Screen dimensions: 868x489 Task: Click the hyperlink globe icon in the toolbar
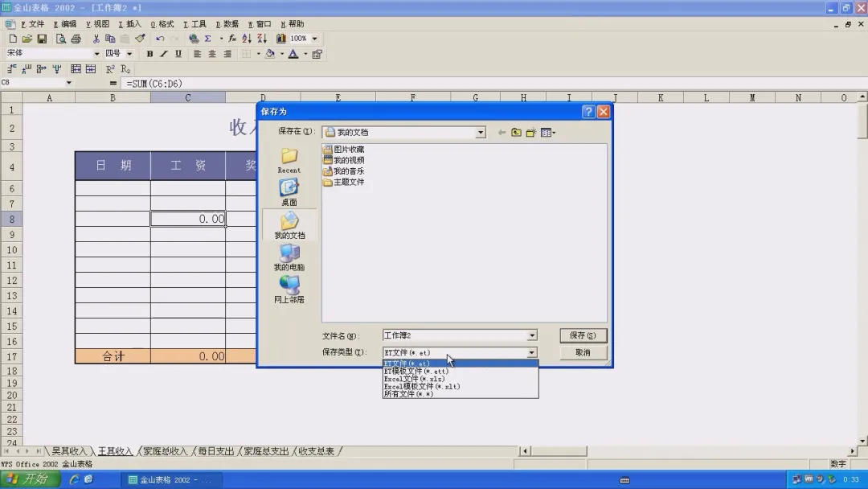point(193,39)
